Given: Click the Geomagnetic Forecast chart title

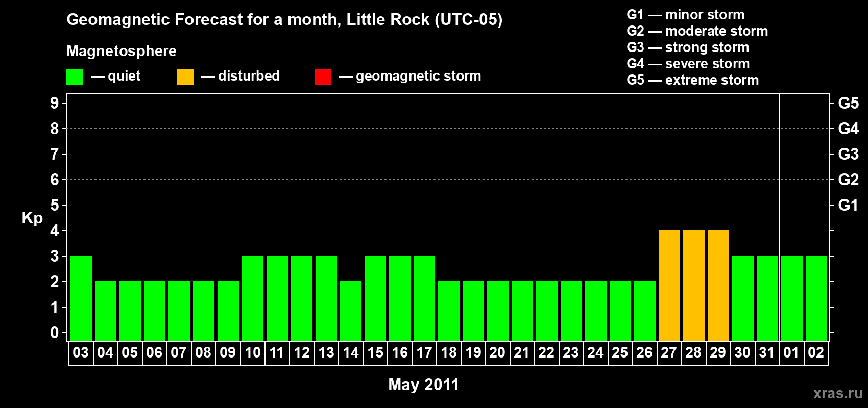Looking at the screenshot, I should pos(284,20).
